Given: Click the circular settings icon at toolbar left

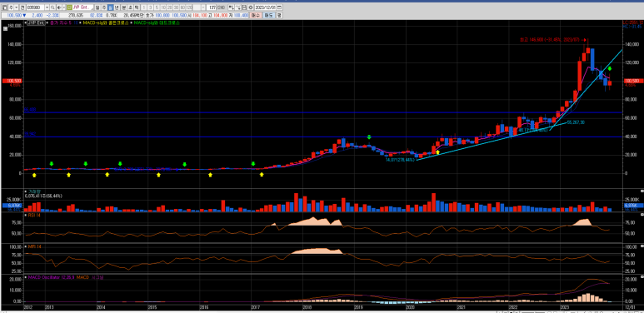Looking at the screenshot, I should click(x=12, y=7).
